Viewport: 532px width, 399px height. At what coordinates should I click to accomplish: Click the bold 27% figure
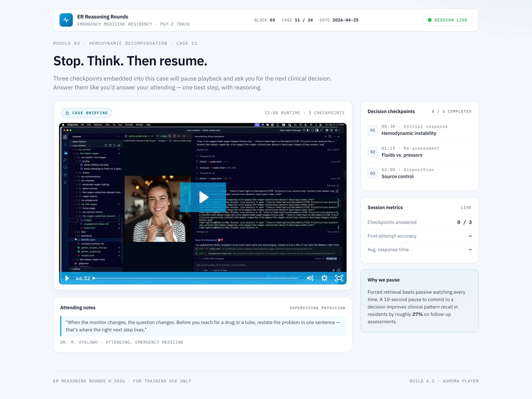tap(417, 314)
